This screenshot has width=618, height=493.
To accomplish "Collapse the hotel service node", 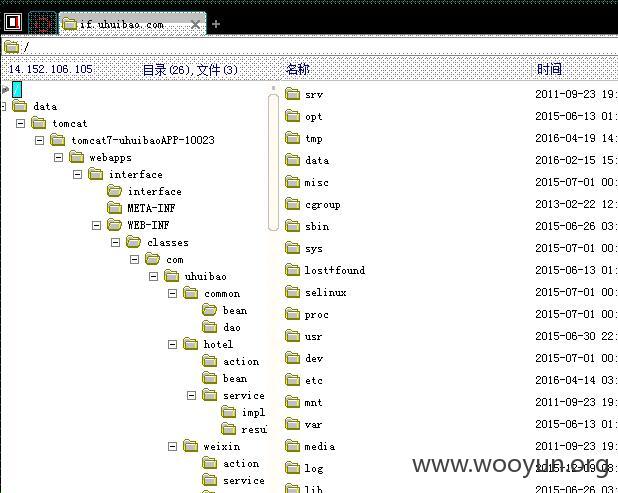I will tap(191, 395).
